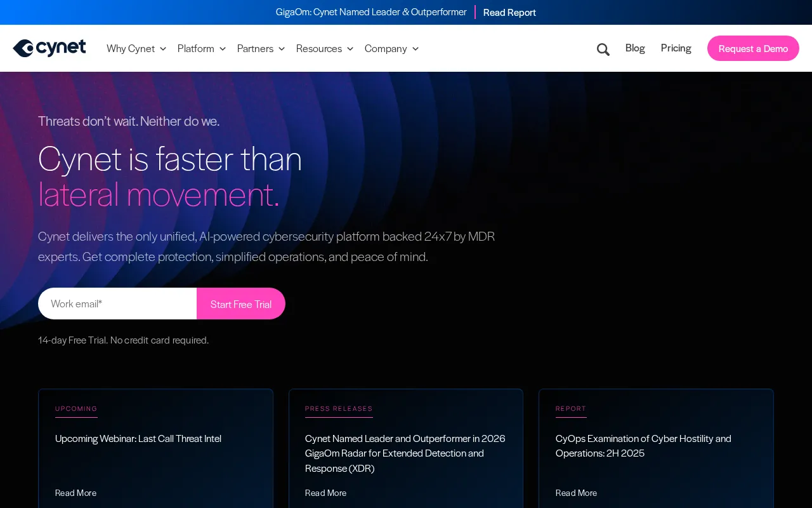Open Upcoming Webinar: Last Call Threat Intel
Image resolution: width=812 pixels, height=508 pixels.
(x=138, y=438)
